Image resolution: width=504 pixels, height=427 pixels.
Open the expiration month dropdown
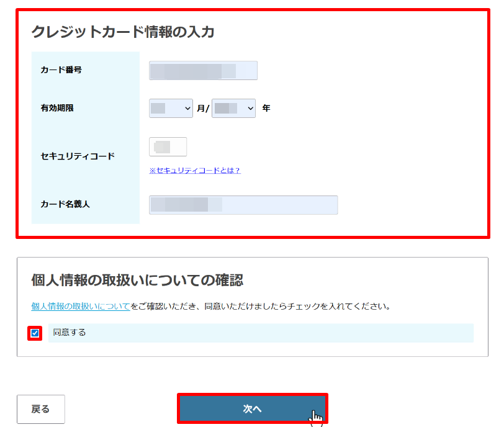[171, 108]
